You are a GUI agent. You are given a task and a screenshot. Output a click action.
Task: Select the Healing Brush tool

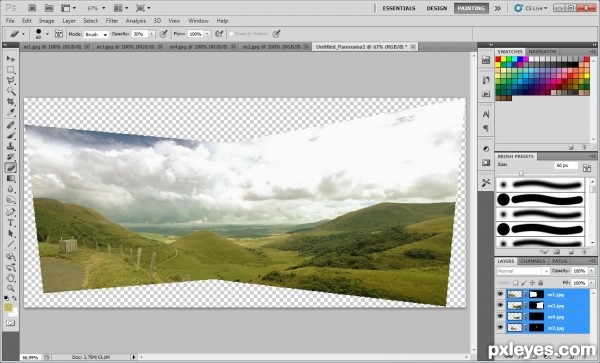click(11, 125)
